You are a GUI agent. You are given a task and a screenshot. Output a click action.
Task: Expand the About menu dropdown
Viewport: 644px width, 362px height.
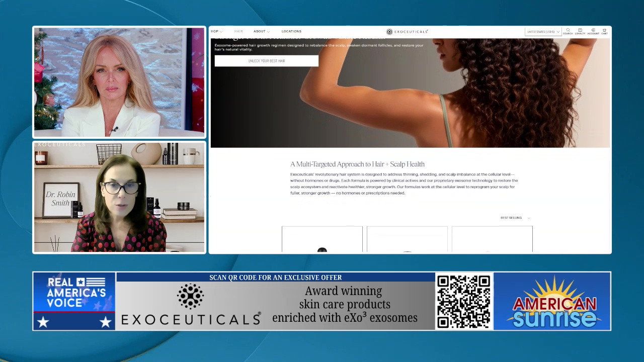click(261, 32)
